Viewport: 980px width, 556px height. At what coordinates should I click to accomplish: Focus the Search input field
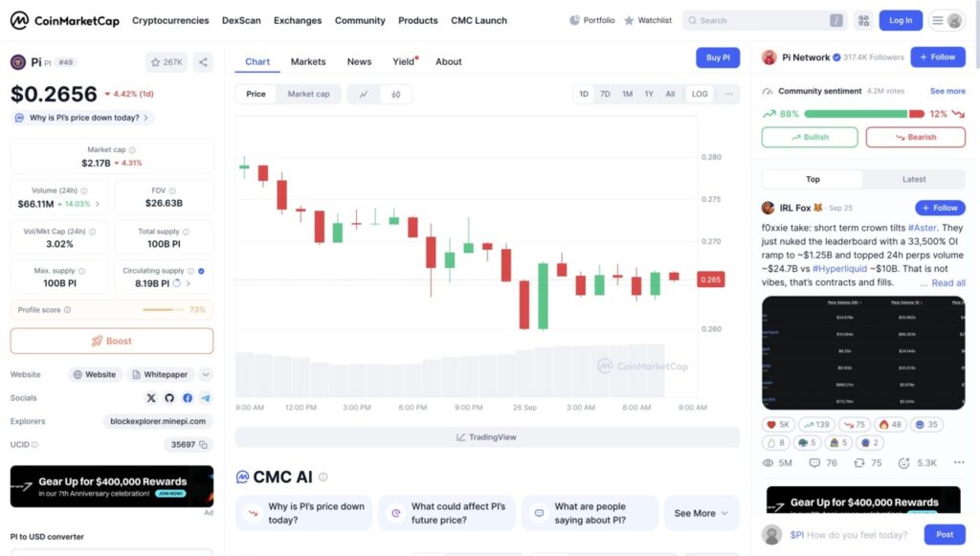tap(761, 20)
